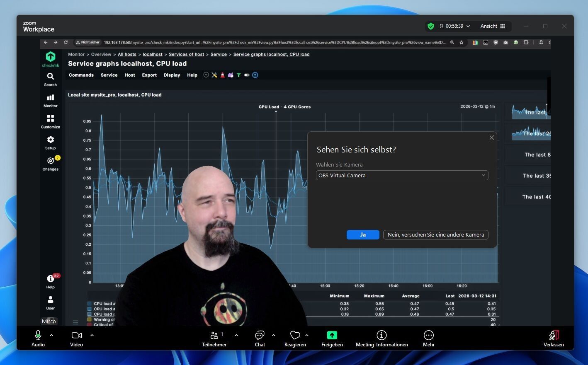Click the Reagieren heart icon
Viewport: 588px width, 365px height.
point(295,335)
